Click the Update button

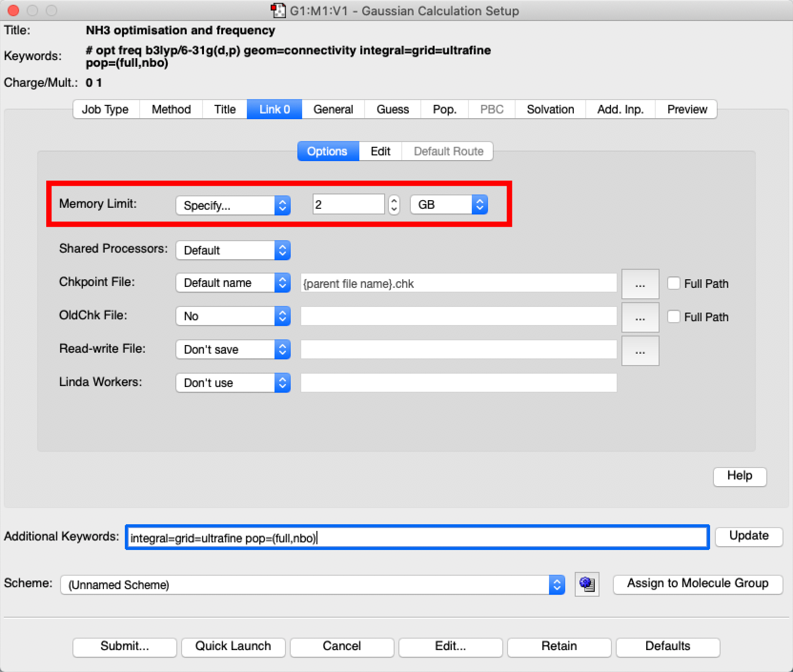(748, 536)
